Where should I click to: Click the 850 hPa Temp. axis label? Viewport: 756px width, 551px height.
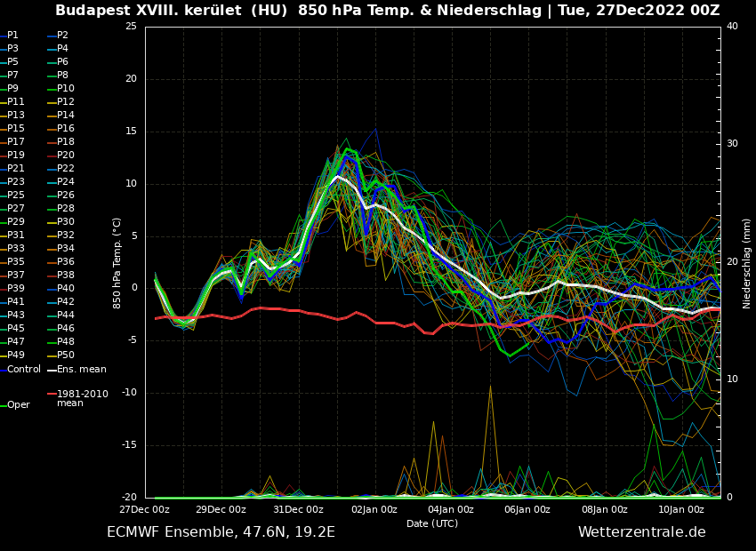[x=117, y=262]
